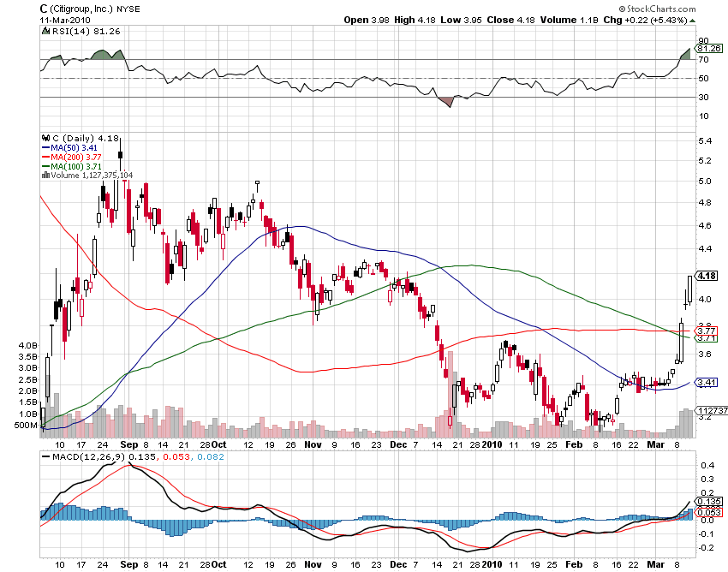The image size is (728, 572).
Task: Click the blue 3.41 MA(50) tag on the price axis
Action: click(707, 383)
